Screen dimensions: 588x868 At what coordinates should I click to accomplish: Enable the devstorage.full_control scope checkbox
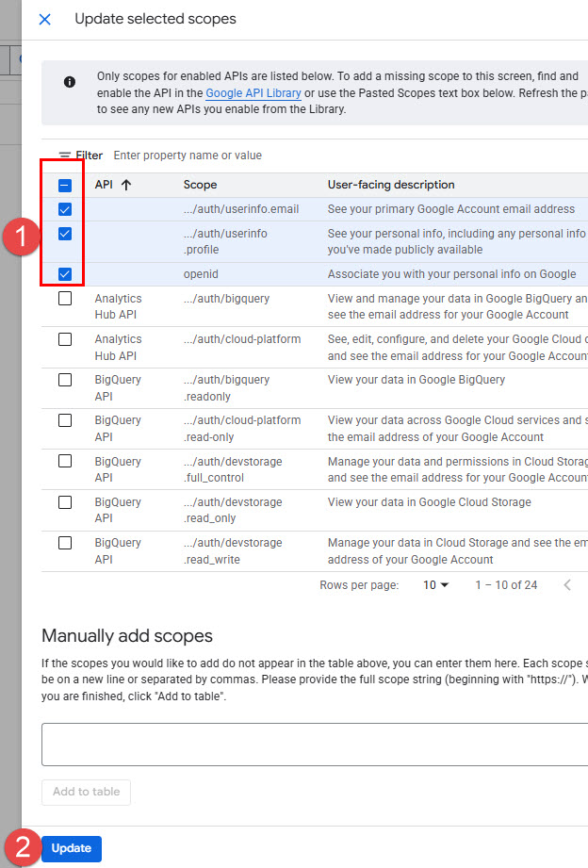click(x=65, y=461)
